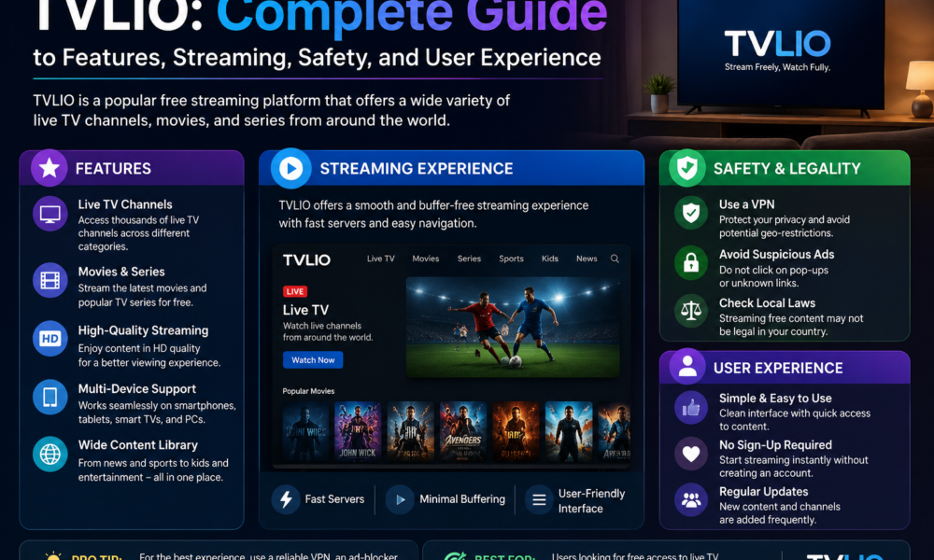Click the monitor icon for Live TV Channels
This screenshot has width=934, height=560.
(x=50, y=214)
